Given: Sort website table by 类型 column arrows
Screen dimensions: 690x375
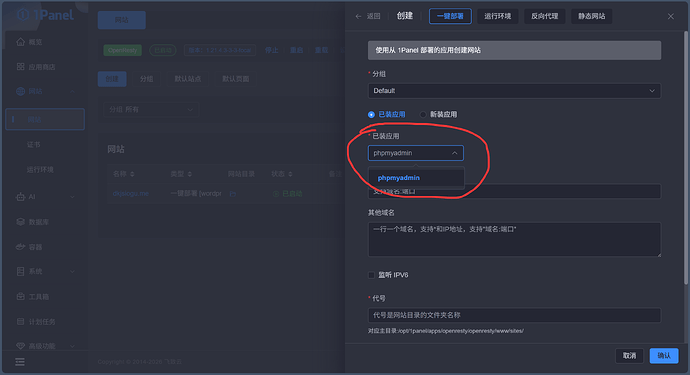Looking at the screenshot, I should point(190,174).
